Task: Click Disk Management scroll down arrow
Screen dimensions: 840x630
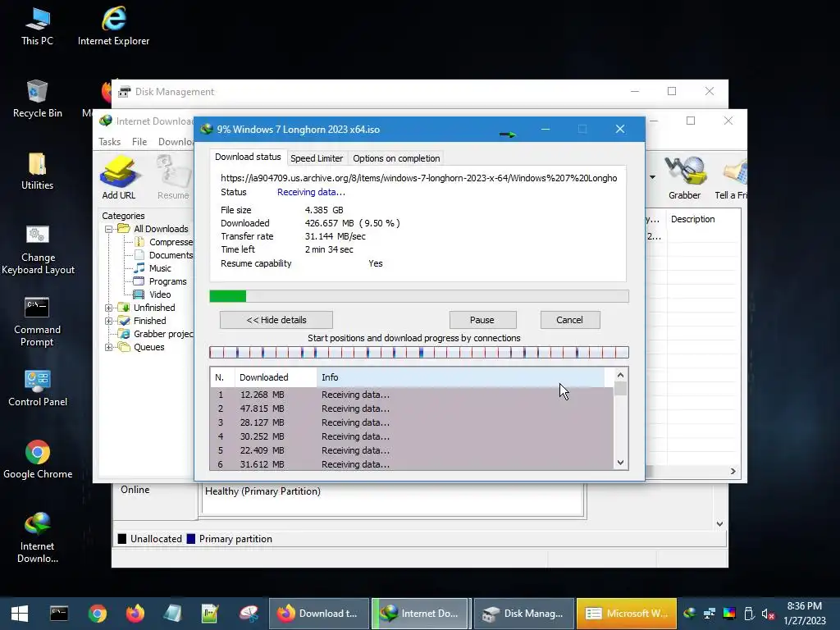Action: point(719,524)
